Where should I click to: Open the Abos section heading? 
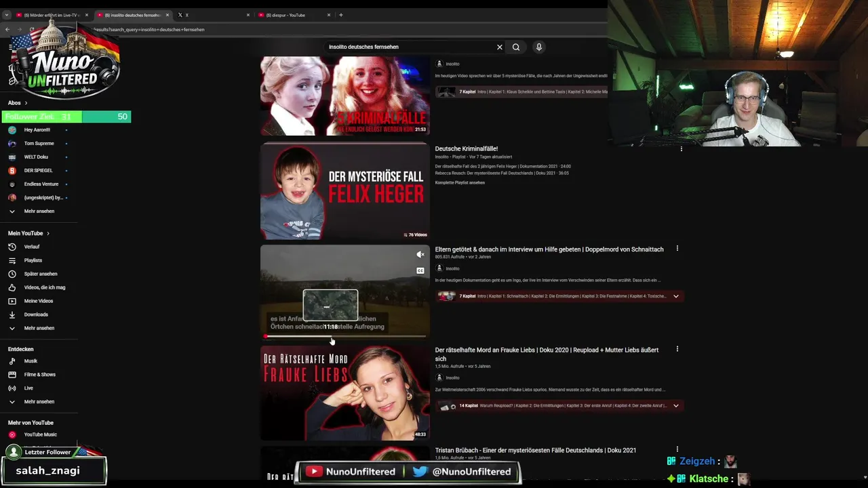(18, 103)
